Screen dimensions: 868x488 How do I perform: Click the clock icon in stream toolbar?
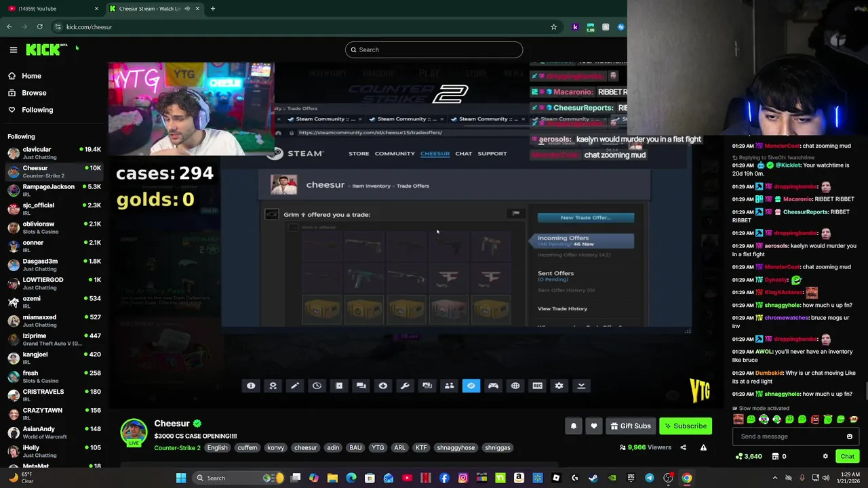coord(317,386)
